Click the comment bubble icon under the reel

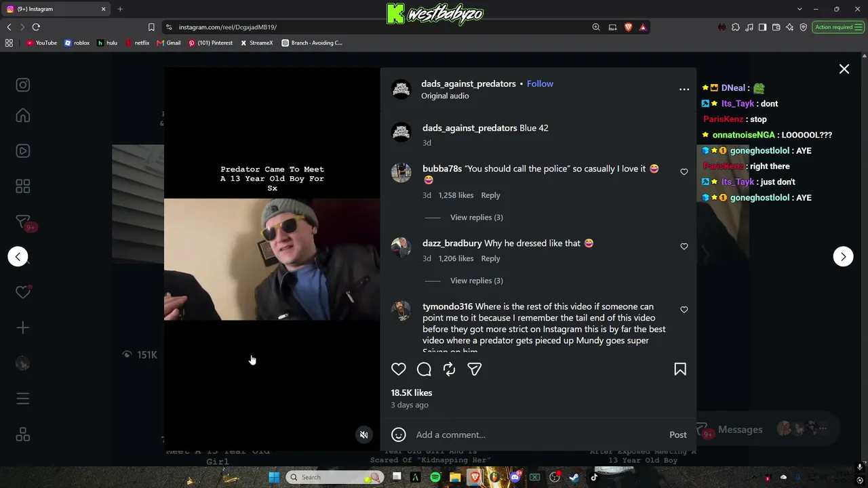pyautogui.click(x=424, y=369)
